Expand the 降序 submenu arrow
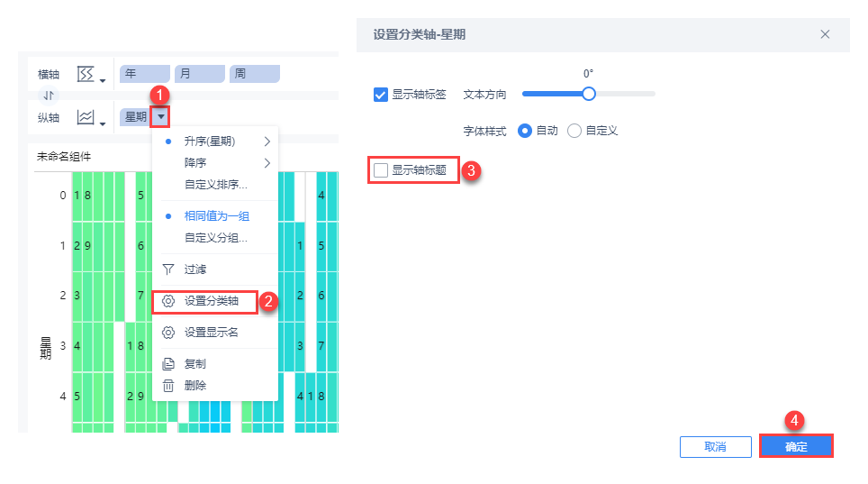This screenshot has height=484, width=868. click(267, 163)
